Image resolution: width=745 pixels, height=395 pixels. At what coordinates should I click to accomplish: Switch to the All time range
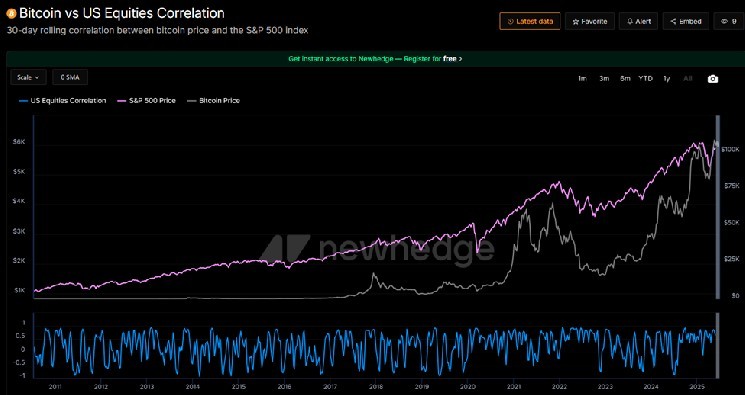pyautogui.click(x=688, y=79)
